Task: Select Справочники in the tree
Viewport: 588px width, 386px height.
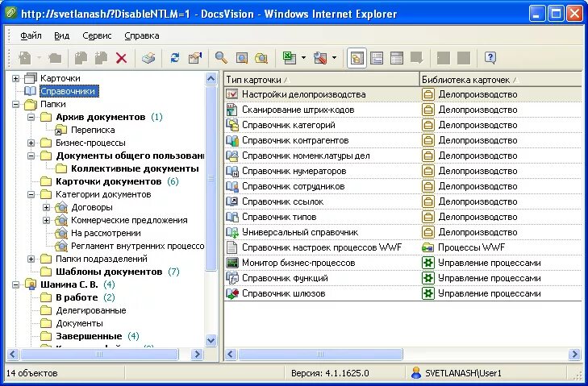Action: tap(68, 91)
